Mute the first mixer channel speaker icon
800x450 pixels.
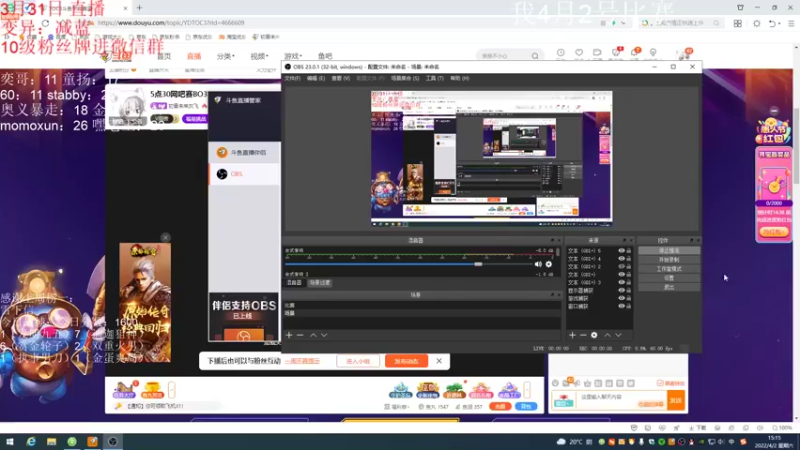coord(538,264)
